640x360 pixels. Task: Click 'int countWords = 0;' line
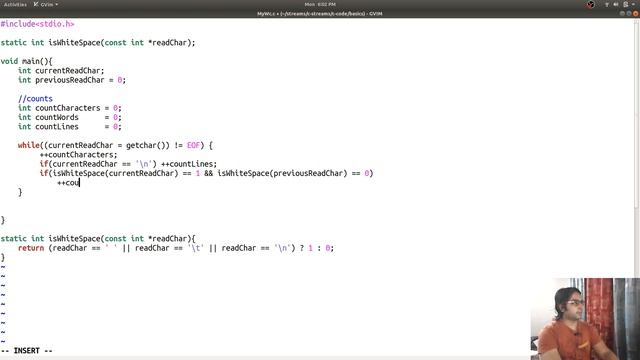point(70,118)
